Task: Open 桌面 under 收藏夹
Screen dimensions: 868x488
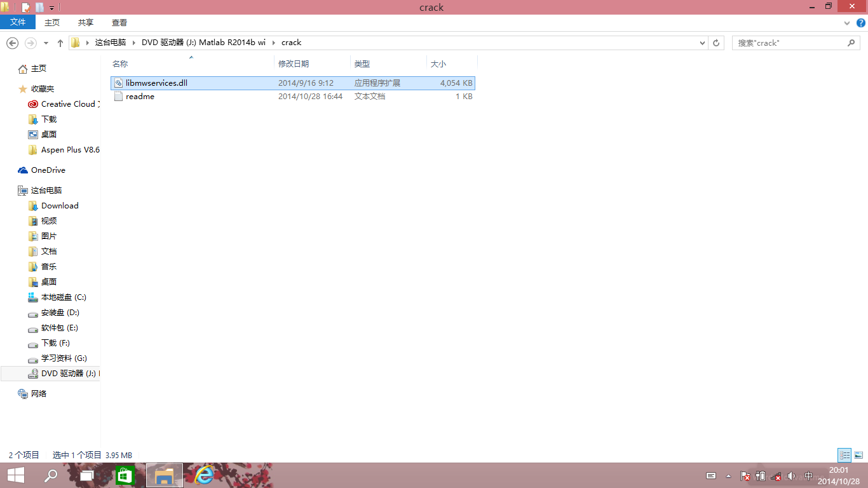Action: click(x=49, y=135)
